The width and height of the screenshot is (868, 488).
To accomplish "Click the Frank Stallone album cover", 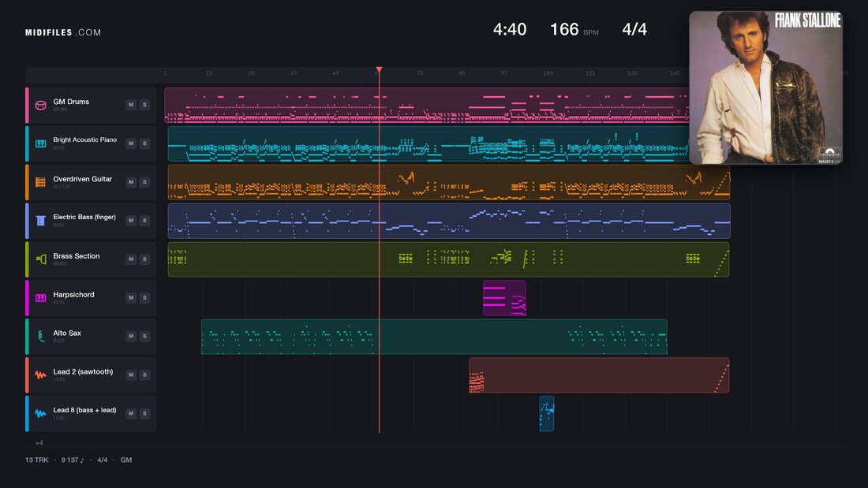I will [x=765, y=88].
